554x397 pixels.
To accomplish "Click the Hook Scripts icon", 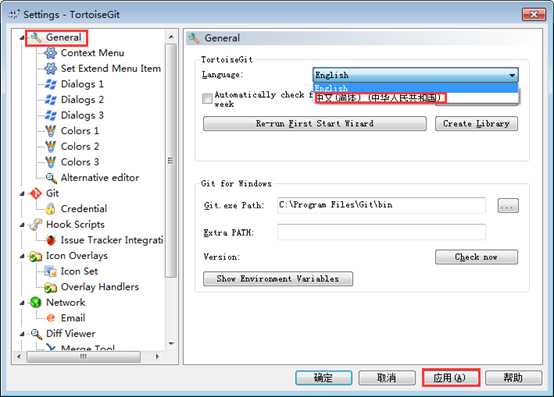I will tap(36, 224).
